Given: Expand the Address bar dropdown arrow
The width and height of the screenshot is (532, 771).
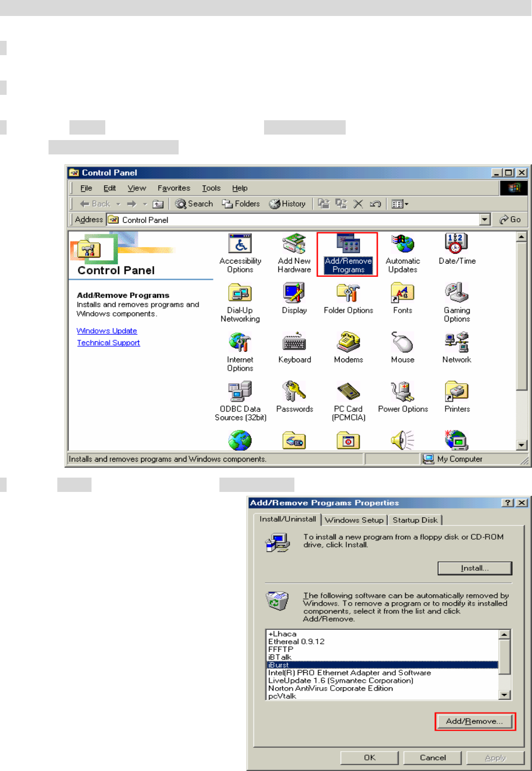Looking at the screenshot, I should pyautogui.click(x=485, y=219).
